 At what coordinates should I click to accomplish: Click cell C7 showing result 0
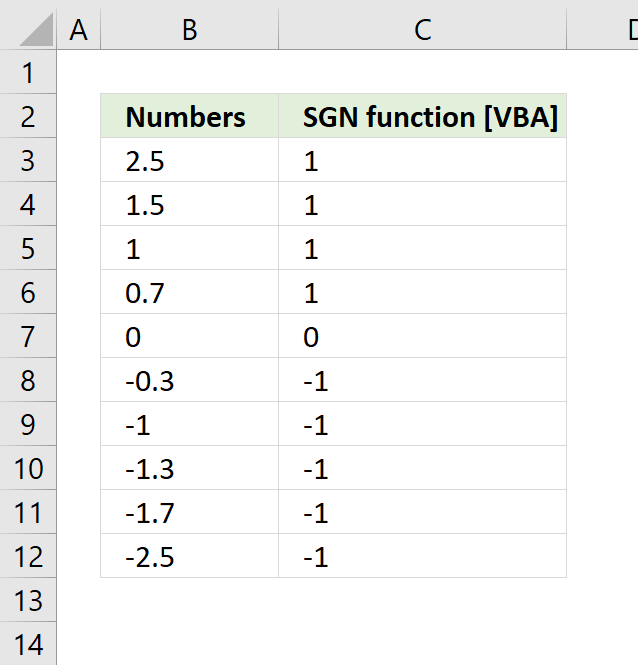pyautogui.click(x=422, y=337)
